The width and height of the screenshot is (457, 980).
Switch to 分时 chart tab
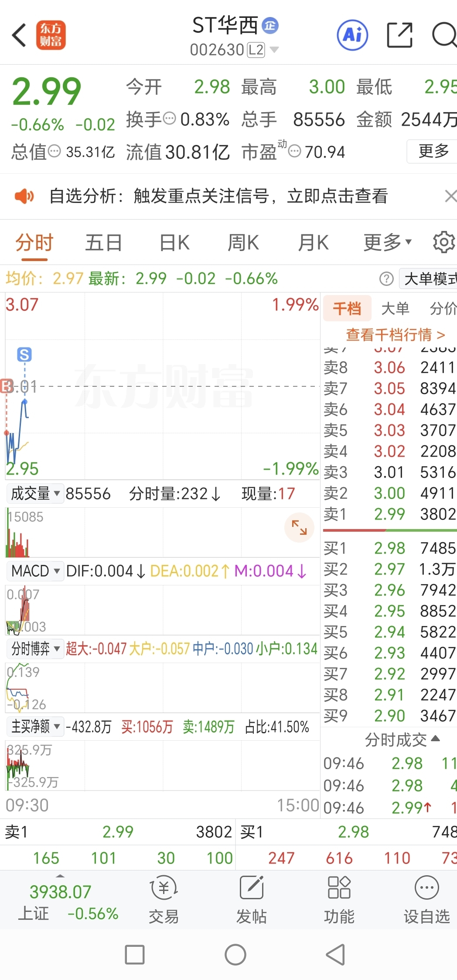tap(34, 243)
